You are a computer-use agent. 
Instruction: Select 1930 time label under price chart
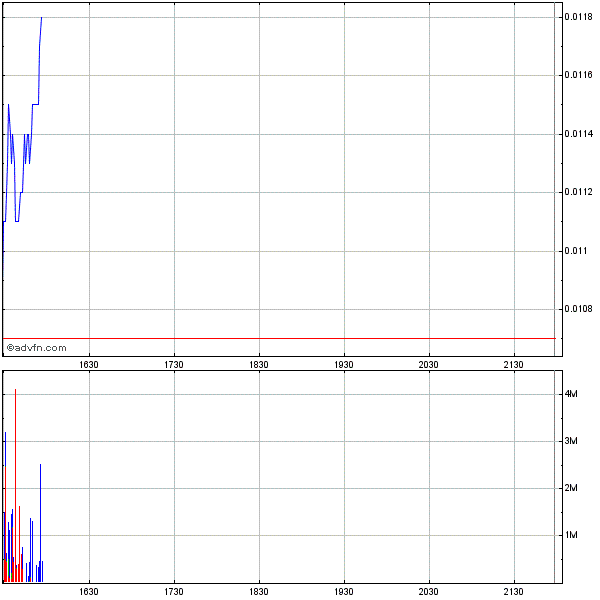coord(344,365)
